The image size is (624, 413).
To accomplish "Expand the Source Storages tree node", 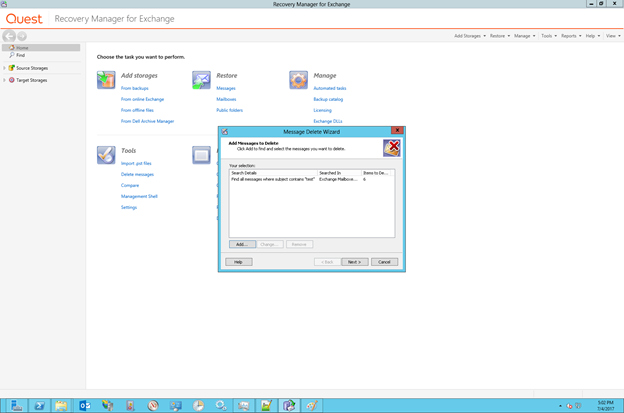I will (4, 68).
